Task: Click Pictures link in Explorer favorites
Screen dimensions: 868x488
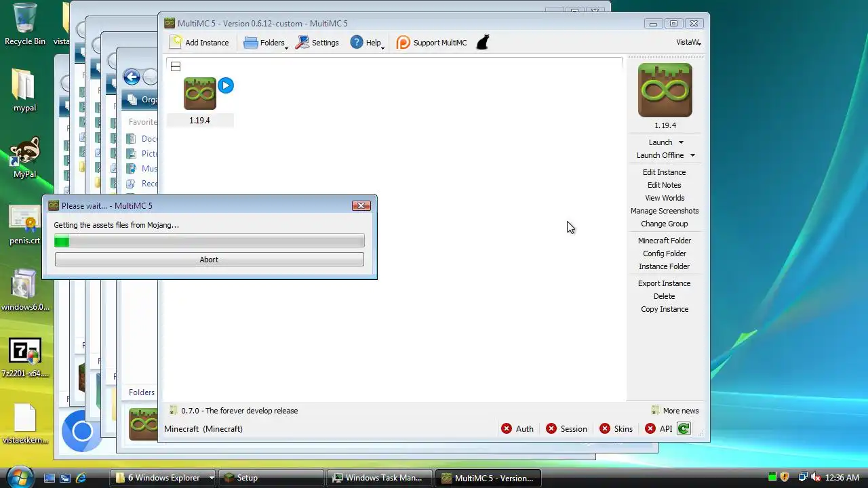Action: [x=142, y=154]
